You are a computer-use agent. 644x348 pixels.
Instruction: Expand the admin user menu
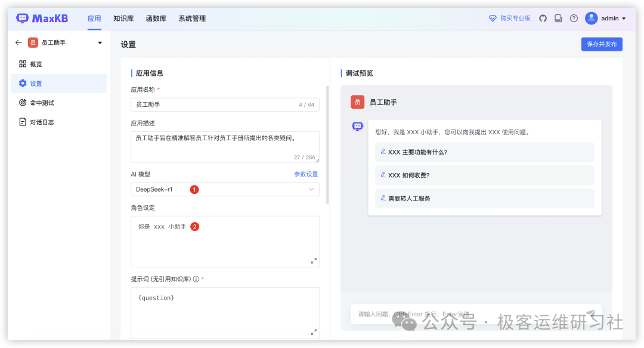(x=605, y=19)
